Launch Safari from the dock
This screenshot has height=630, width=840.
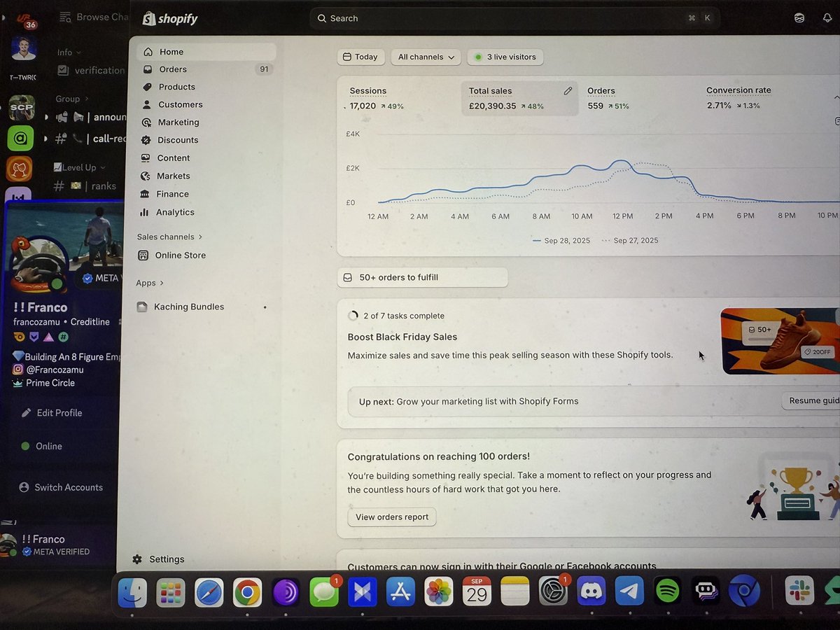[x=209, y=592]
